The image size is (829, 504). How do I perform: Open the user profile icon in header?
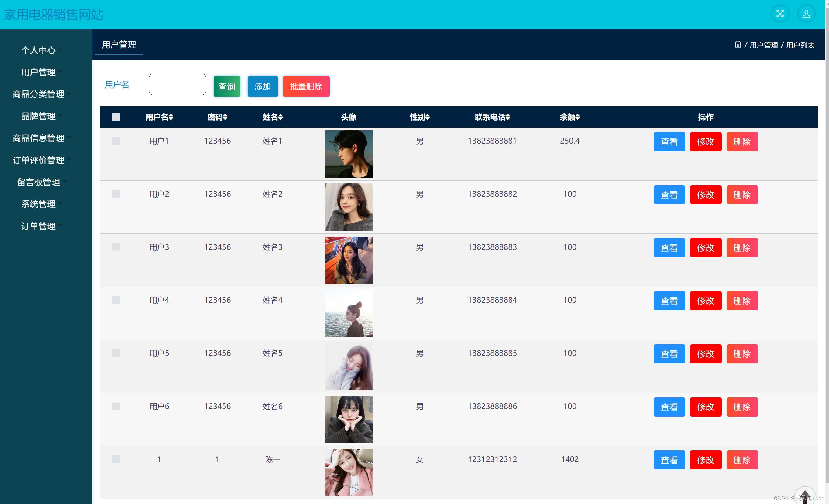coord(806,14)
